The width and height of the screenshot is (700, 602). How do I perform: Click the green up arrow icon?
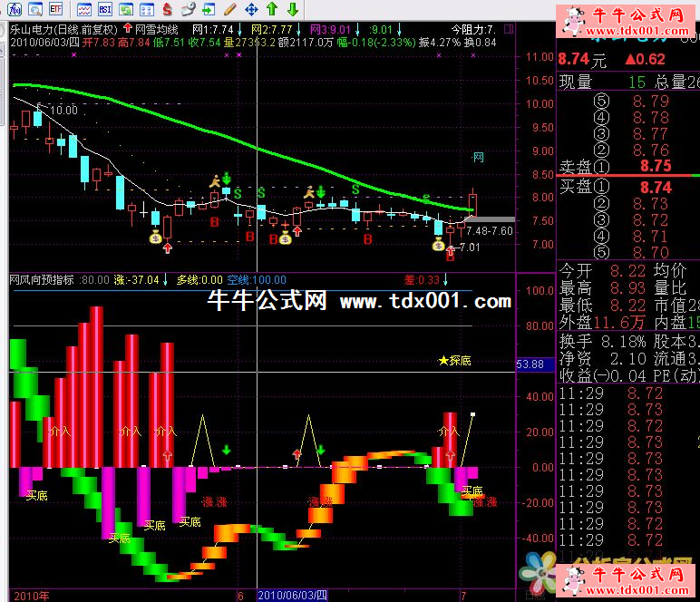pos(271,9)
